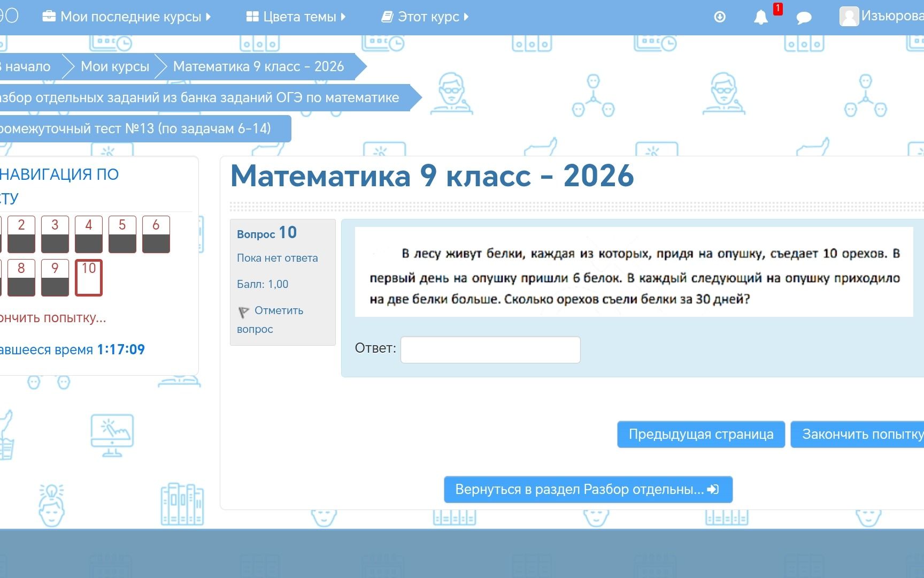924x578 pixels.
Task: Click the Ответ input field
Action: tap(490, 349)
